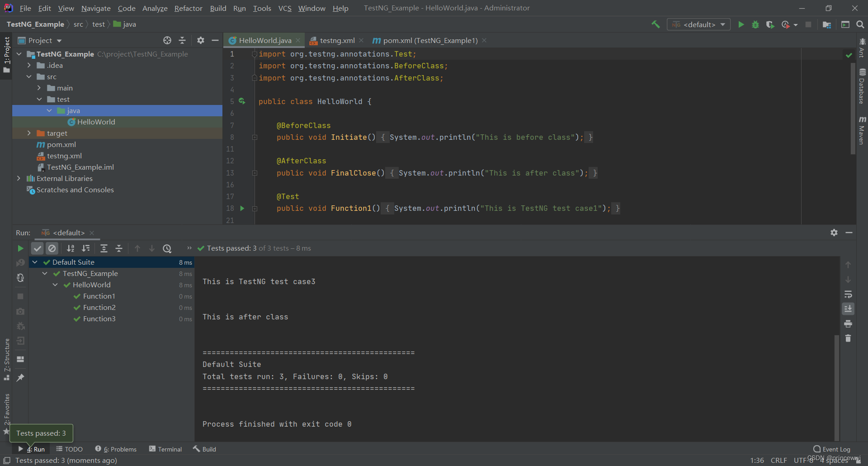868x466 pixels.
Task: Open the Build tool window
Action: click(205, 449)
